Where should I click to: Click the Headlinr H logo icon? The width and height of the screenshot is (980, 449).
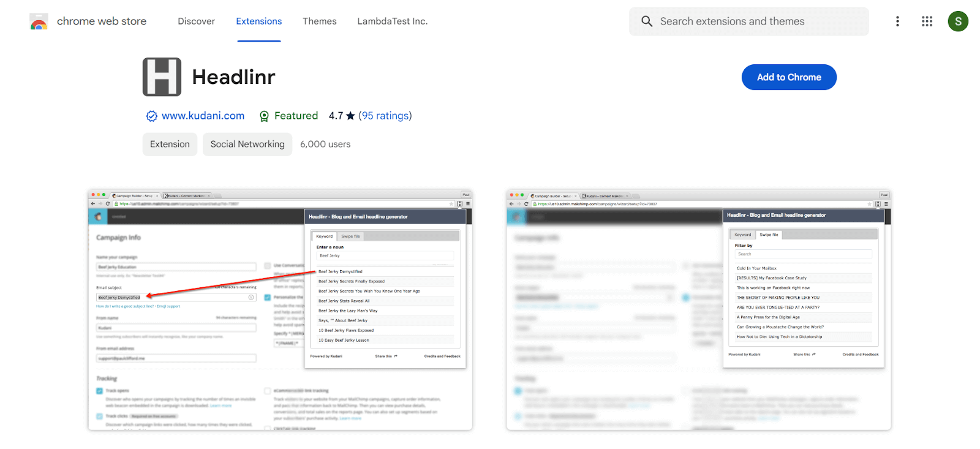[x=162, y=77]
